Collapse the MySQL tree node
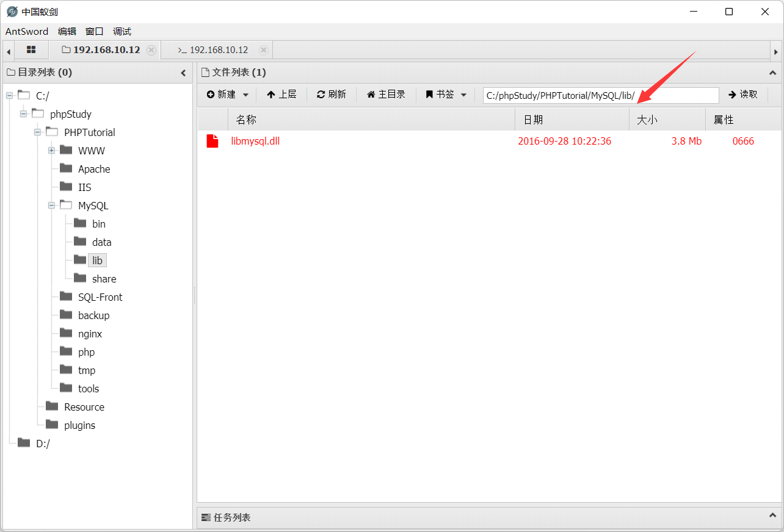Image resolution: width=784 pixels, height=532 pixels. pyautogui.click(x=51, y=205)
